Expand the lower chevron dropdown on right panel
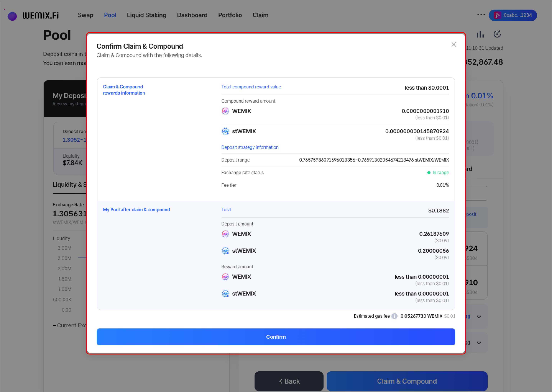The image size is (552, 392). point(479,343)
